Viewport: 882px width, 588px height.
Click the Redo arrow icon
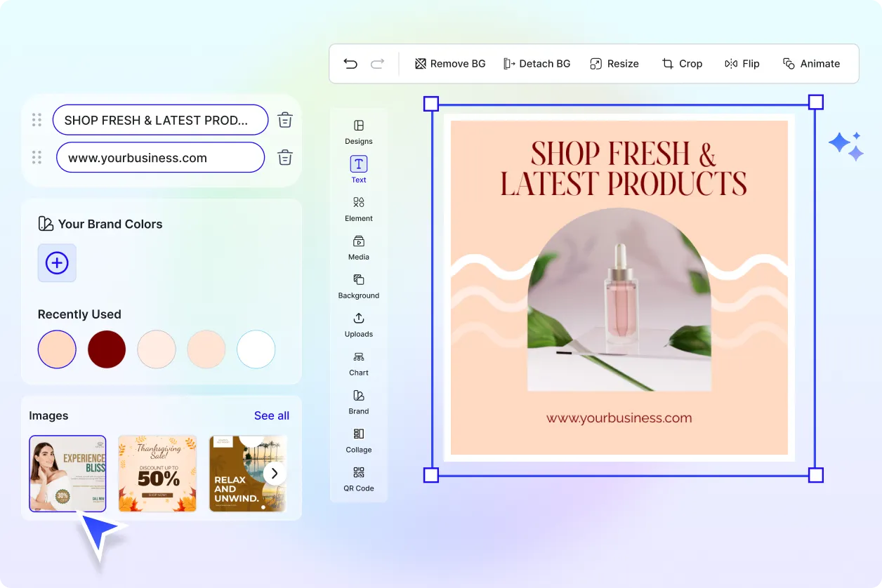point(378,64)
